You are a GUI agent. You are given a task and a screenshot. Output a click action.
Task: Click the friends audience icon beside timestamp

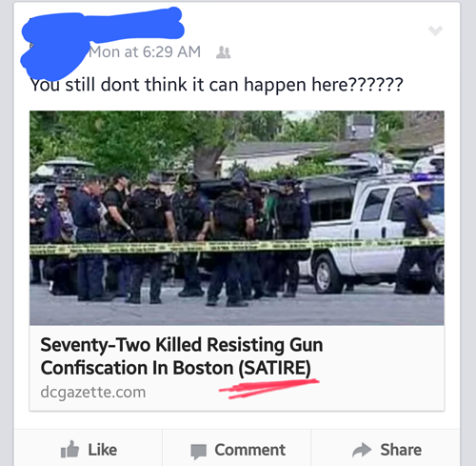coord(223,52)
